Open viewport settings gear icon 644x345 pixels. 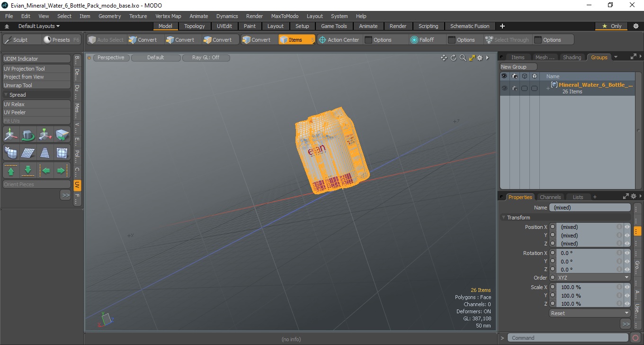(x=480, y=58)
